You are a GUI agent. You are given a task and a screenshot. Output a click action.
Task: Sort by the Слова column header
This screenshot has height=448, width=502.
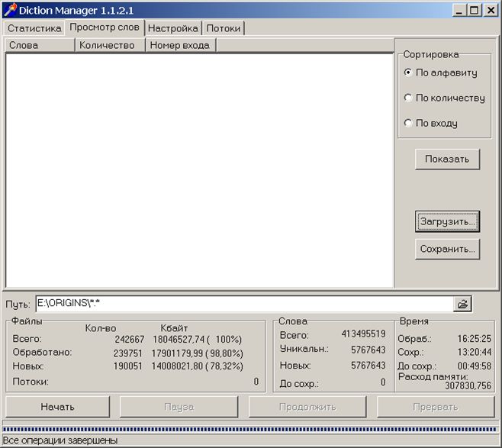(40, 45)
